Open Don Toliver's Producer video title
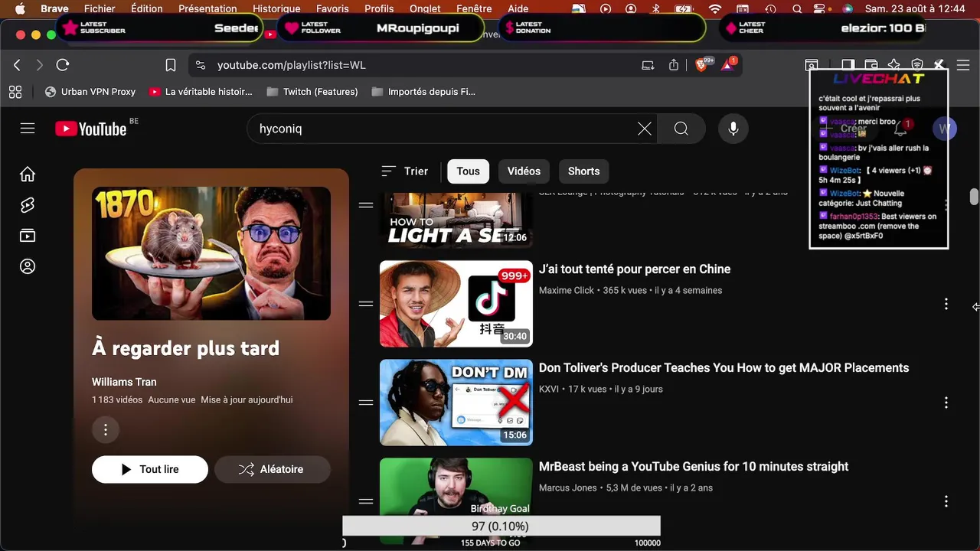This screenshot has width=980, height=551. click(724, 368)
